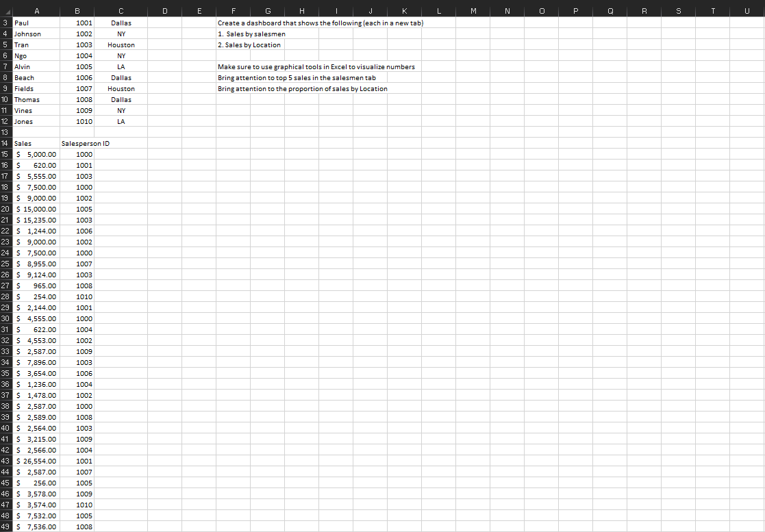Select row 3 header
This screenshot has height=532, width=765.
pyautogui.click(x=5, y=23)
